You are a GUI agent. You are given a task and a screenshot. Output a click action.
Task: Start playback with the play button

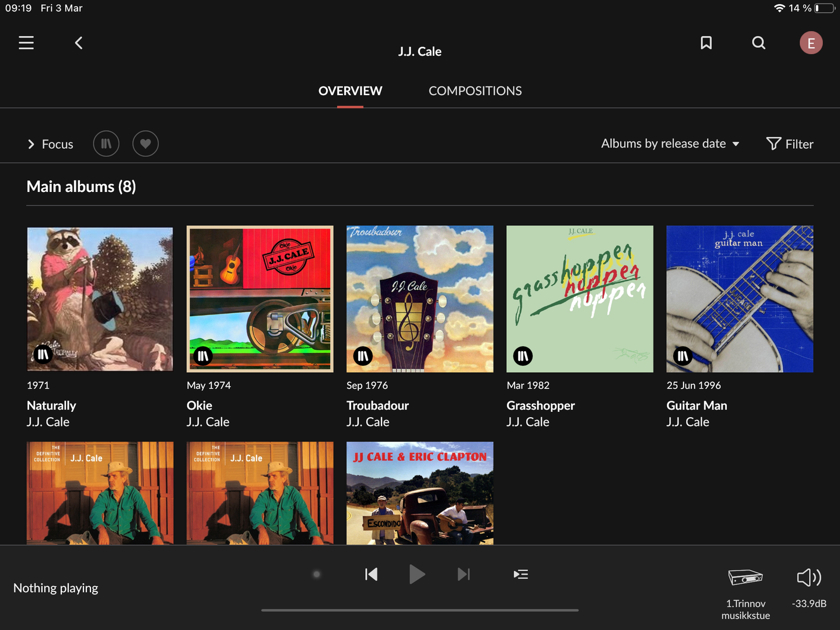coord(417,575)
